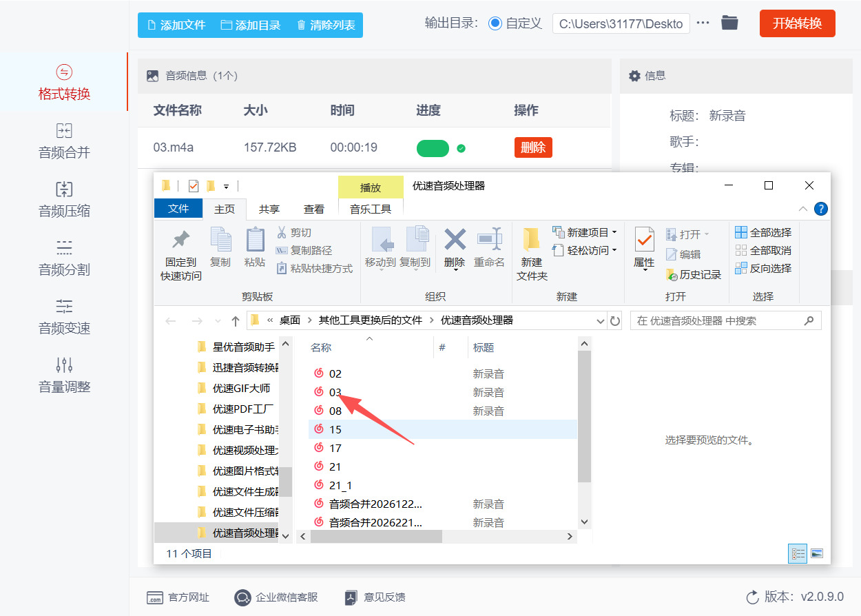
Task: Click the three-dot browse output path button
Action: pyautogui.click(x=703, y=23)
